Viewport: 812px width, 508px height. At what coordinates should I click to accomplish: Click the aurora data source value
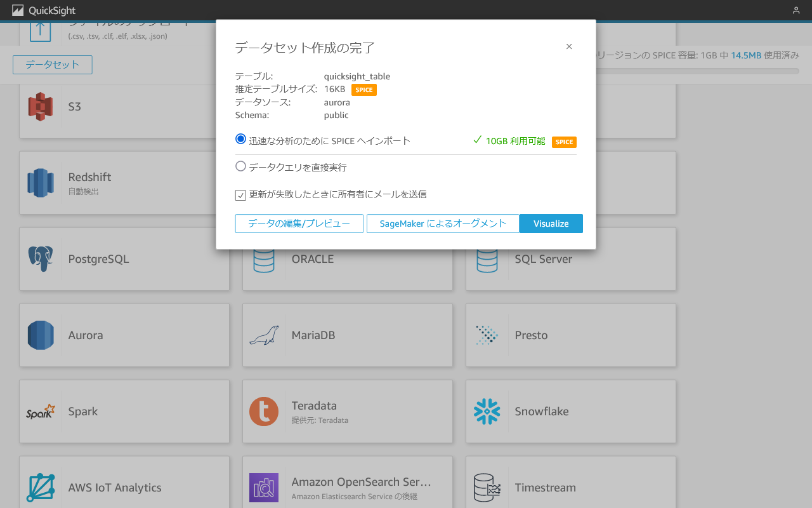point(337,102)
